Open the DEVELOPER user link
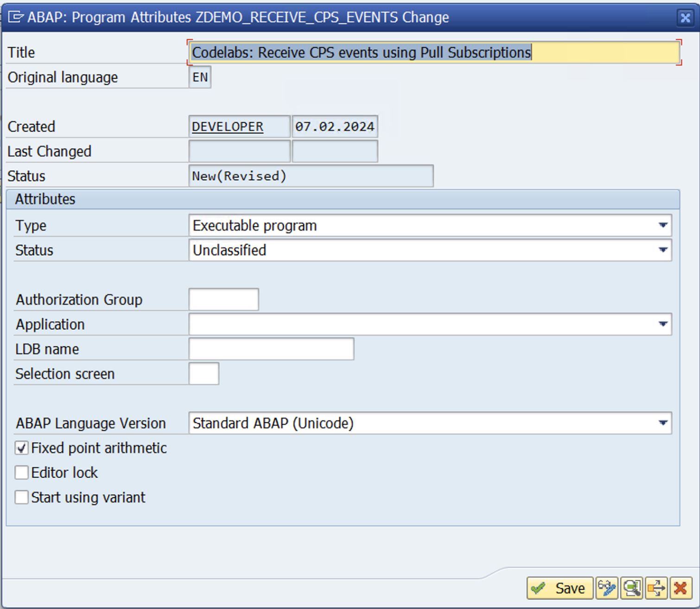The width and height of the screenshot is (700, 609). 227,127
